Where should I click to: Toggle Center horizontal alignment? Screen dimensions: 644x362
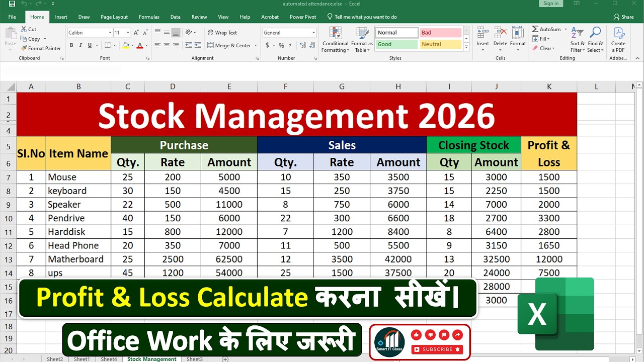tap(167, 45)
